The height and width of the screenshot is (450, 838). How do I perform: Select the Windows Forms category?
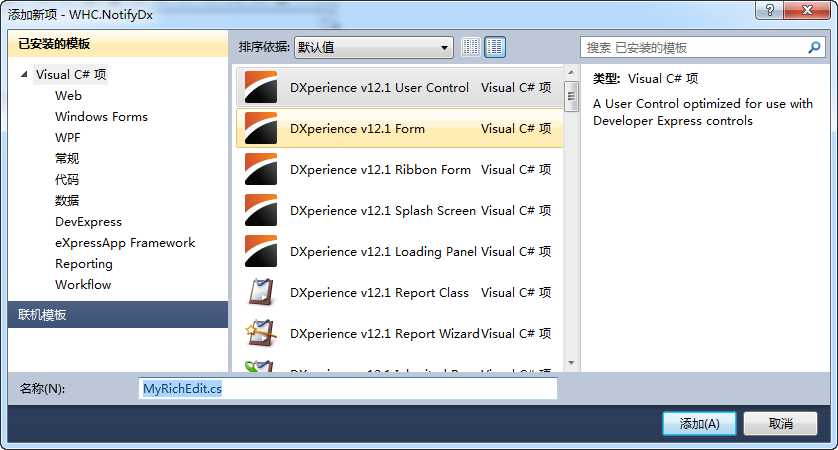pyautogui.click(x=102, y=117)
